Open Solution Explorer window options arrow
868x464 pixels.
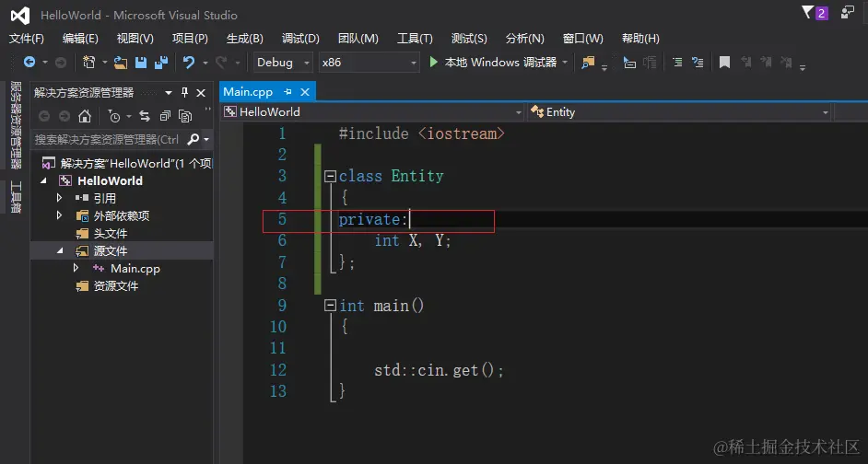coord(169,93)
